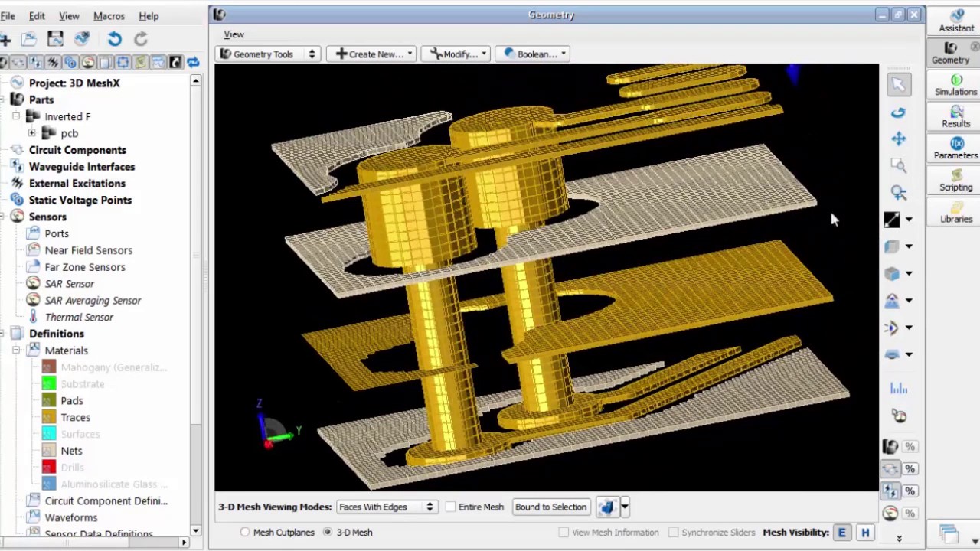
Task: Open the Parameters workspace
Action: [x=956, y=148]
